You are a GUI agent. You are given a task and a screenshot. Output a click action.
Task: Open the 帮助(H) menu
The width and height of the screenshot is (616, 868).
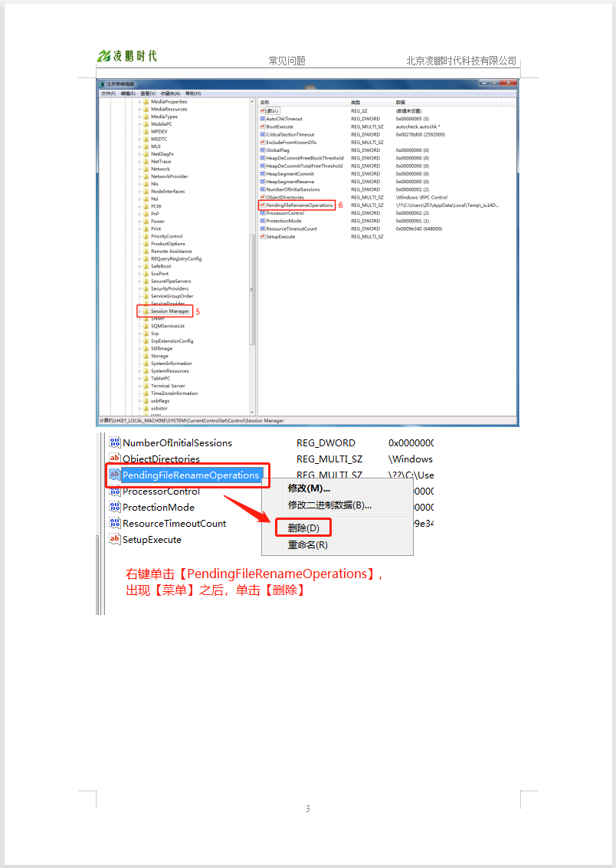[x=193, y=94]
